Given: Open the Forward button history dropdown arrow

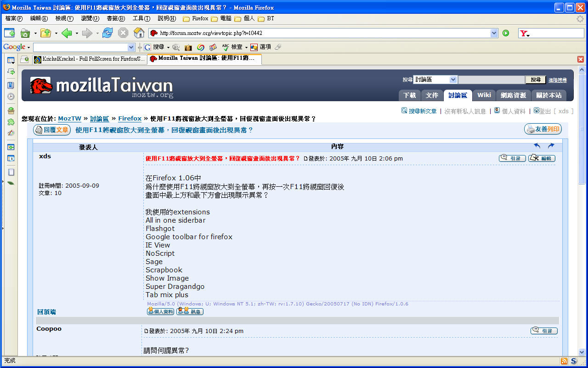Looking at the screenshot, I should tap(97, 33).
